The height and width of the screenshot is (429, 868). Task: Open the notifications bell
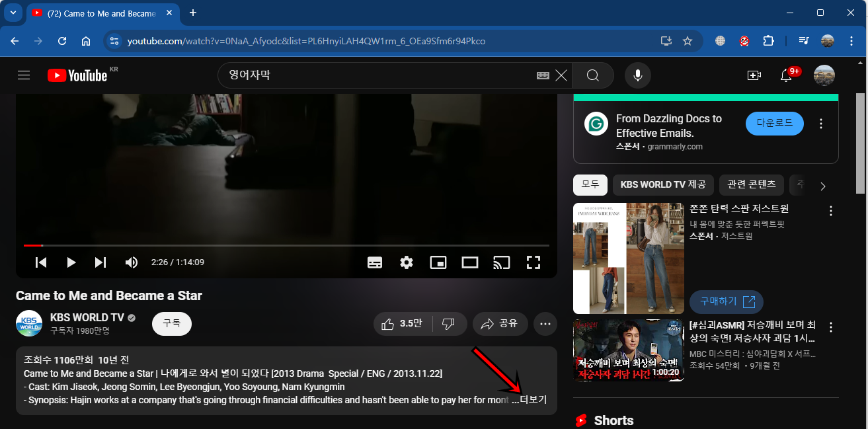click(786, 75)
